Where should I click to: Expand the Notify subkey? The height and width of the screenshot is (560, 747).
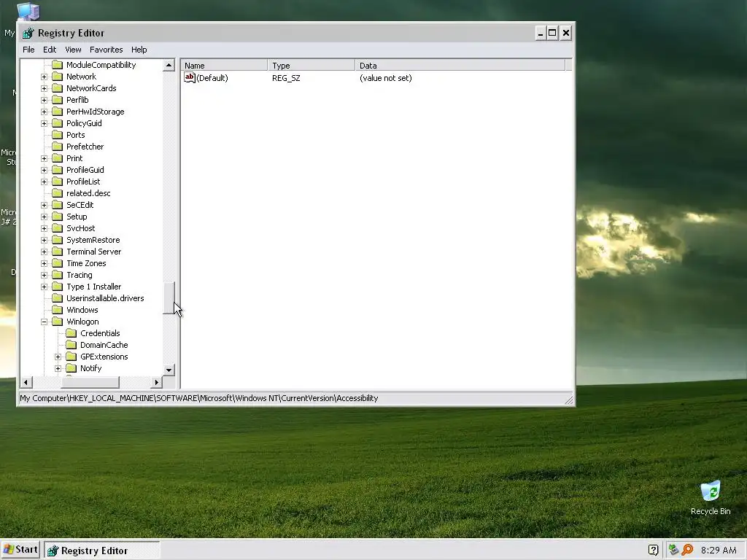[x=58, y=368]
